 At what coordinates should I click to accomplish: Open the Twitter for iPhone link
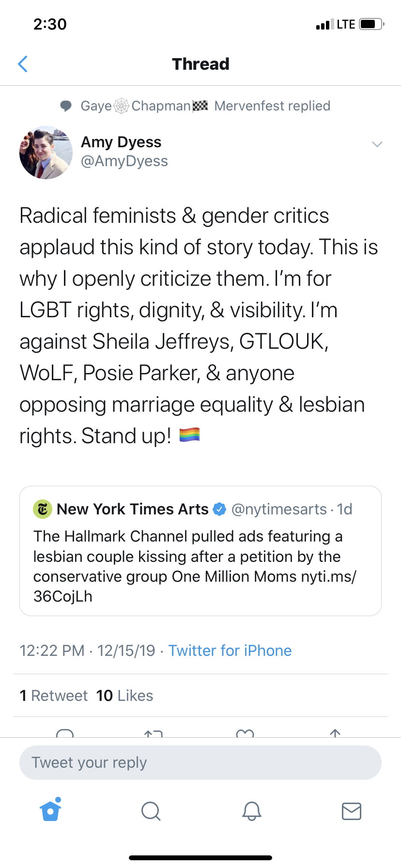pyautogui.click(x=230, y=651)
